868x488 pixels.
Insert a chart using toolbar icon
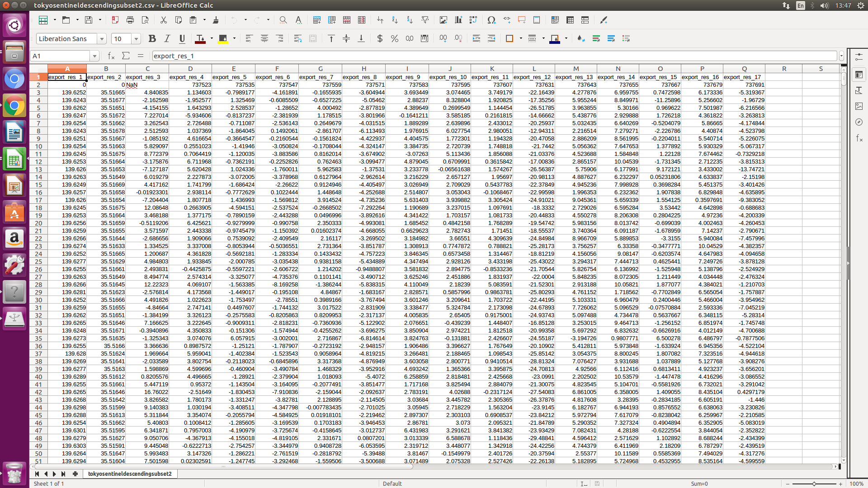point(458,20)
